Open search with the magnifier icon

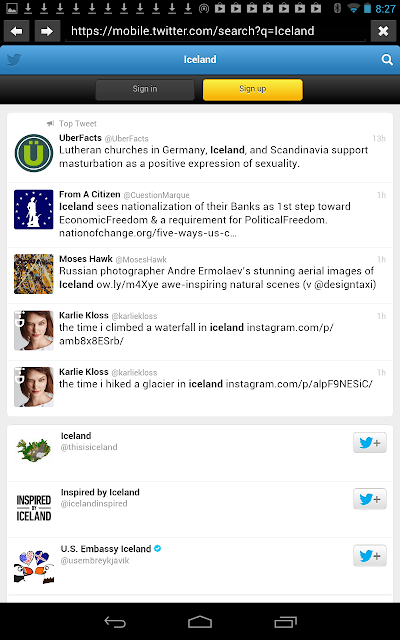pos(387,60)
